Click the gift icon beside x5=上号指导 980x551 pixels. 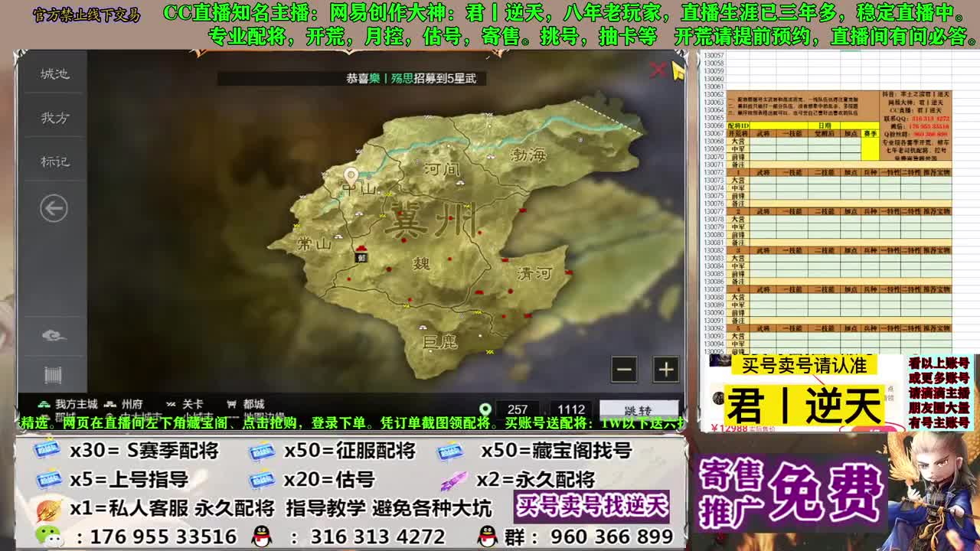[47, 479]
